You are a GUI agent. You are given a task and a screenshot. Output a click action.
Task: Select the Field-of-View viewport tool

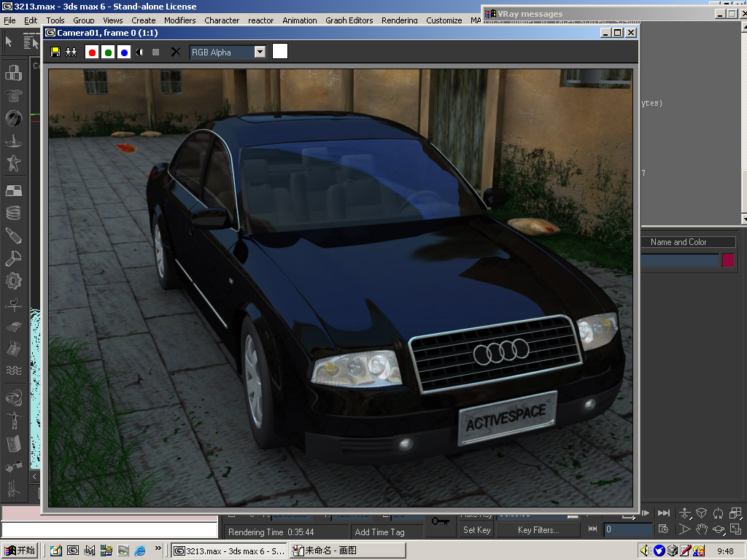click(684, 529)
